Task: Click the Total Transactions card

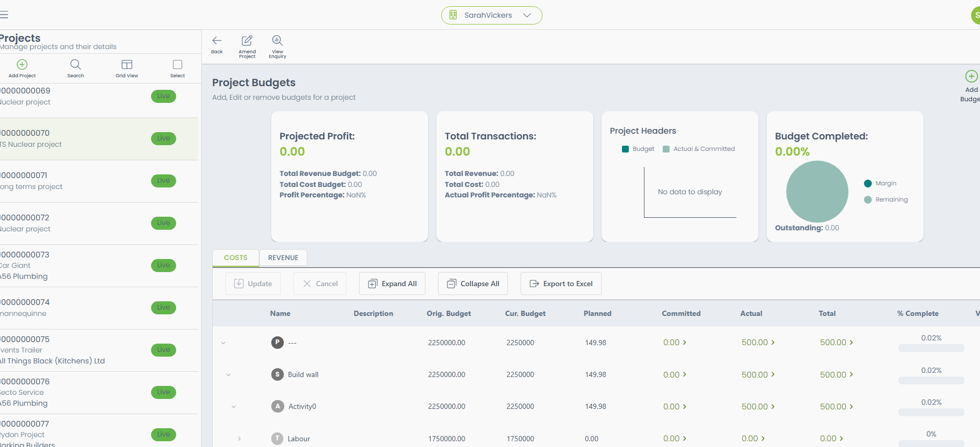Action: pyautogui.click(x=515, y=176)
